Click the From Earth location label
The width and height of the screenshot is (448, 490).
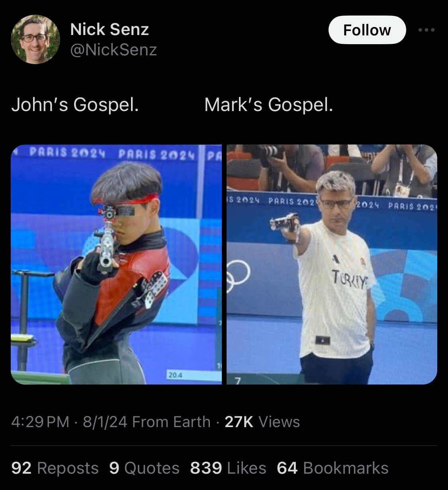pos(171,422)
